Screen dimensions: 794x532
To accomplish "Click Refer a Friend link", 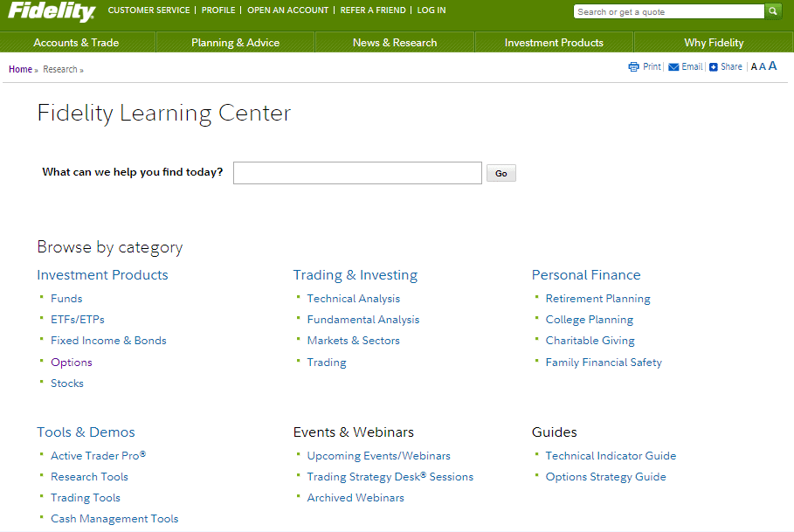I will 373,10.
